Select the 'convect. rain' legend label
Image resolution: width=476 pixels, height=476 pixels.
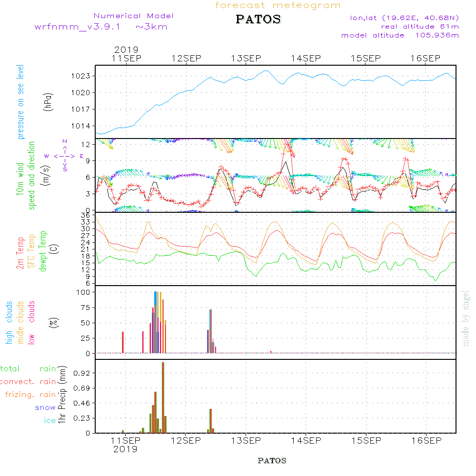point(28,382)
